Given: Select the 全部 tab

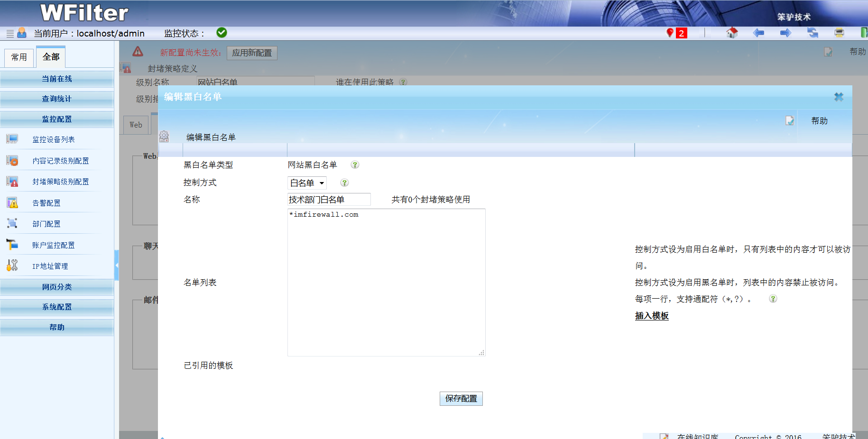Looking at the screenshot, I should (51, 57).
